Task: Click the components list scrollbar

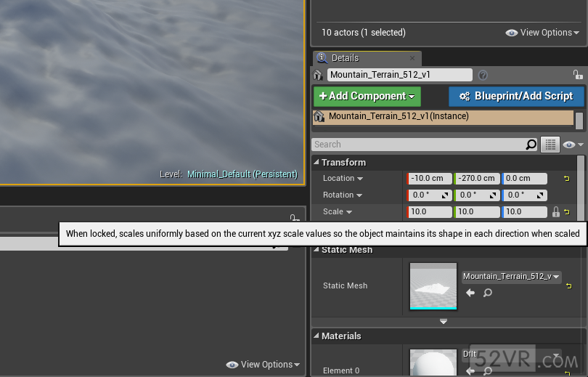Action: point(579,121)
